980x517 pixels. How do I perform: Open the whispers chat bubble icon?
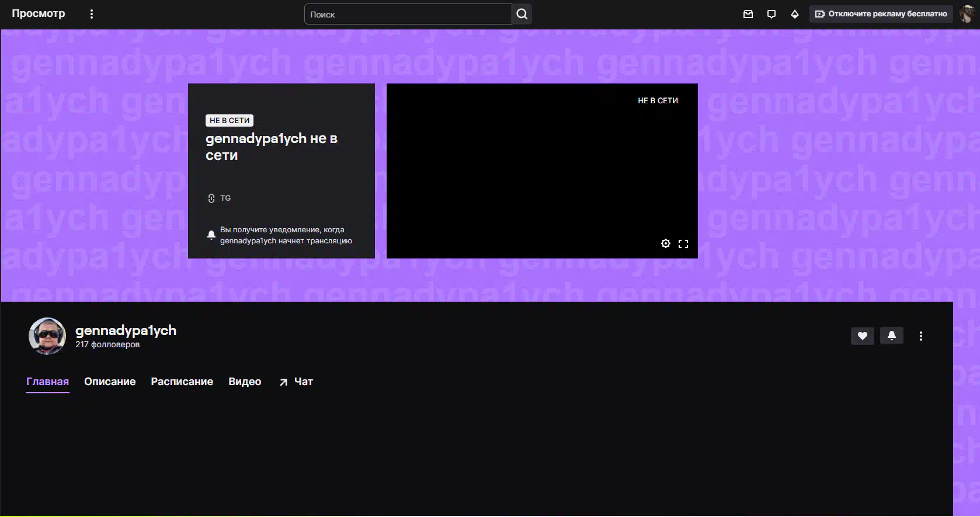772,14
